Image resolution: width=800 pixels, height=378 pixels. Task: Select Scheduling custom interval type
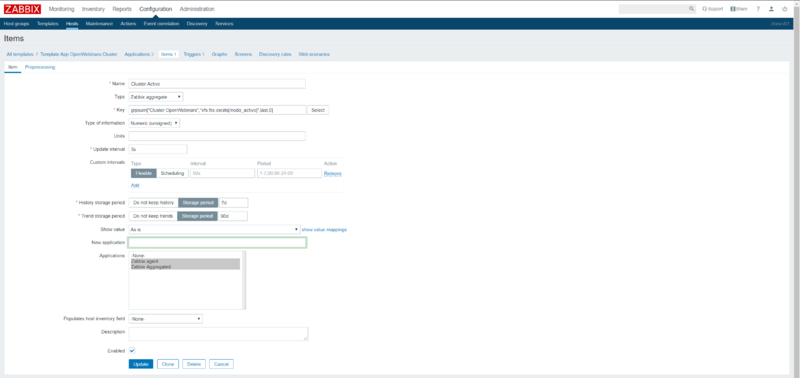point(172,173)
